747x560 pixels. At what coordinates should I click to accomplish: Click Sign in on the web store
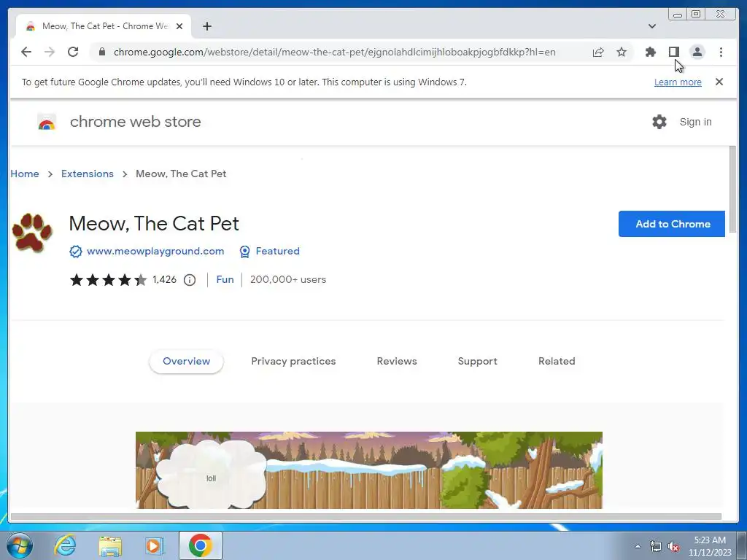tap(695, 122)
